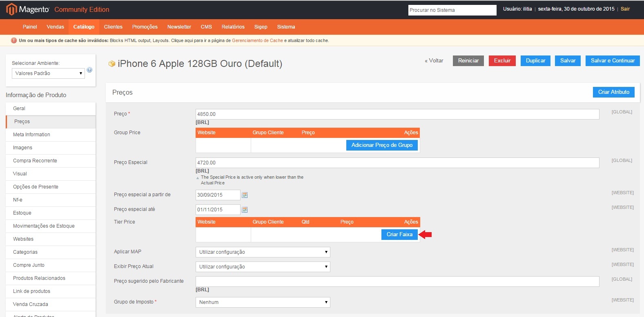Open the Relatórios menu

[x=233, y=27]
